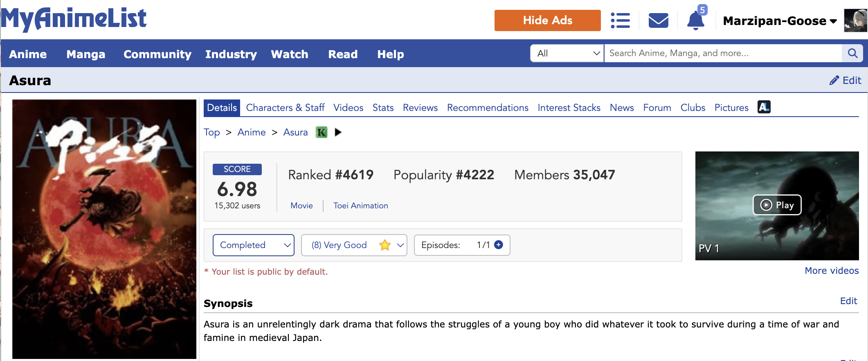Viewport: 868px width, 361px height.
Task: Click the search anime and manga field
Action: (x=722, y=53)
